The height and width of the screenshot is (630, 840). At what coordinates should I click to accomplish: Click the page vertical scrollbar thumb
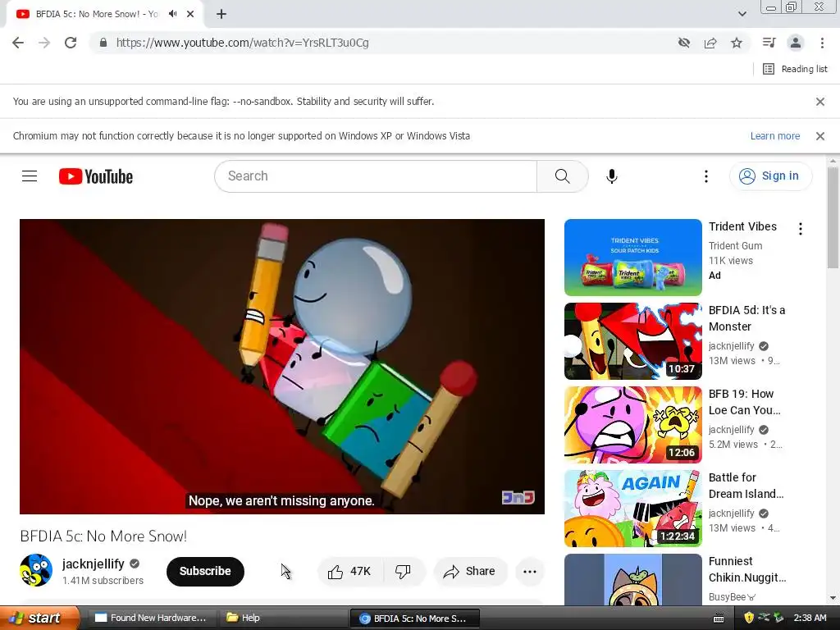tap(833, 217)
